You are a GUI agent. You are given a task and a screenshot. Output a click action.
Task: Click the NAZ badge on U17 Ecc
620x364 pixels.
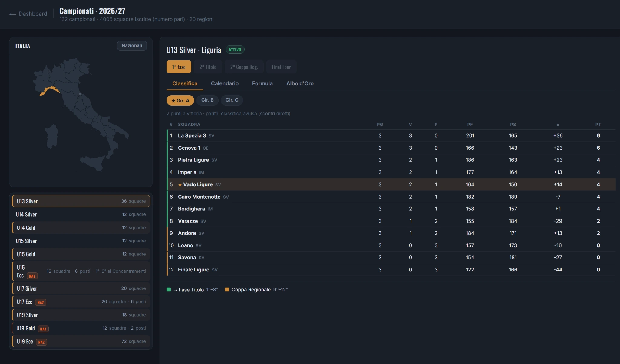click(41, 302)
